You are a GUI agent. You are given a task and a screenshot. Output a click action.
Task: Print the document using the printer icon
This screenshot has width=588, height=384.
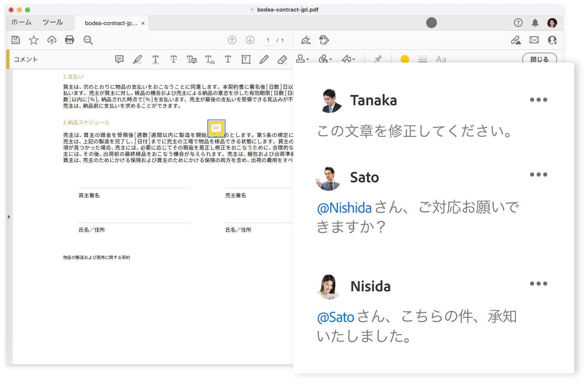(x=70, y=40)
